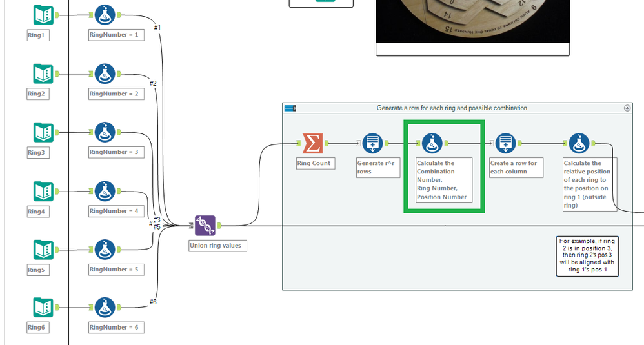
Task: Select the Ring Count summarize tool
Action: (313, 143)
